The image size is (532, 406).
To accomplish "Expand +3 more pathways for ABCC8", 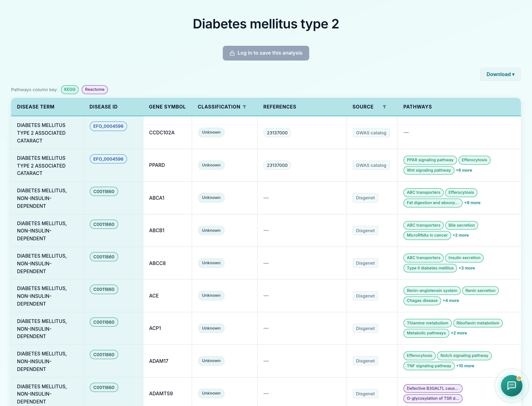I will click(x=467, y=268).
